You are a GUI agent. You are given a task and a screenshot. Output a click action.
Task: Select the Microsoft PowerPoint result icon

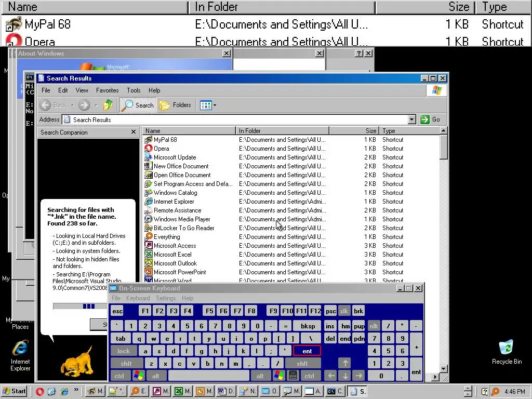pyautogui.click(x=148, y=272)
